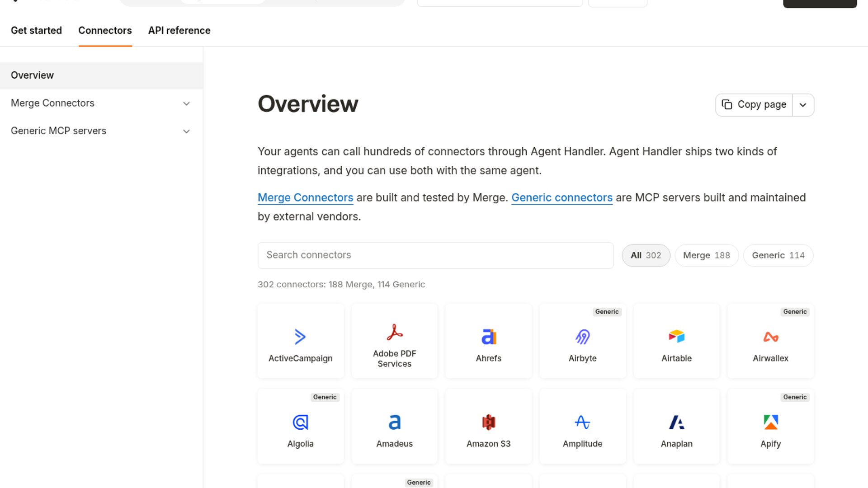The image size is (868, 488).
Task: Select the Anaplan logo icon
Action: tap(676, 422)
